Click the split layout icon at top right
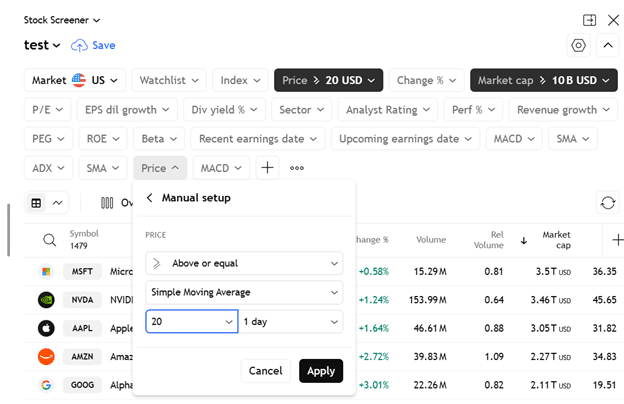The image size is (624, 404). [590, 20]
